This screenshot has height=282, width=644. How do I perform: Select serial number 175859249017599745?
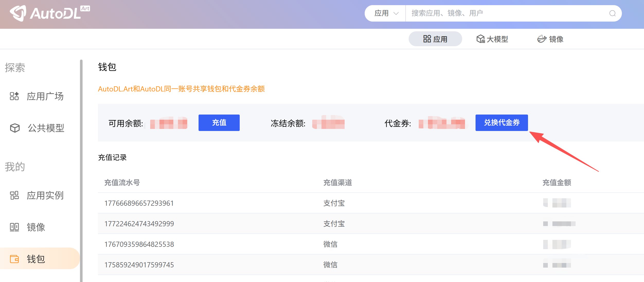coord(139,265)
